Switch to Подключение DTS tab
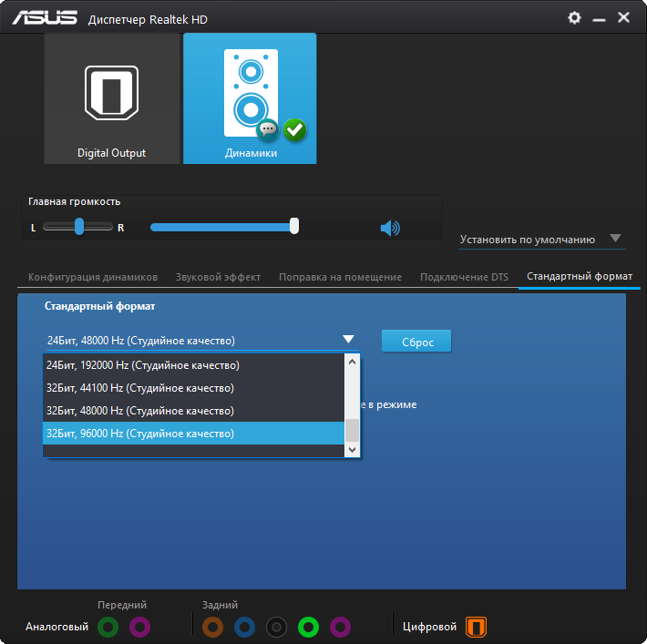This screenshot has width=647, height=644. [x=464, y=277]
